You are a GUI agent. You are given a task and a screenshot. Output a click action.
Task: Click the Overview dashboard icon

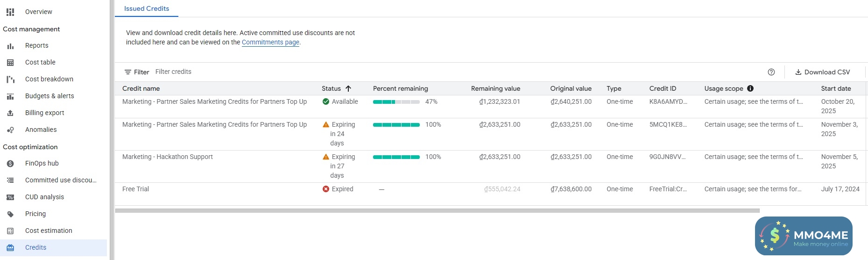pos(10,12)
